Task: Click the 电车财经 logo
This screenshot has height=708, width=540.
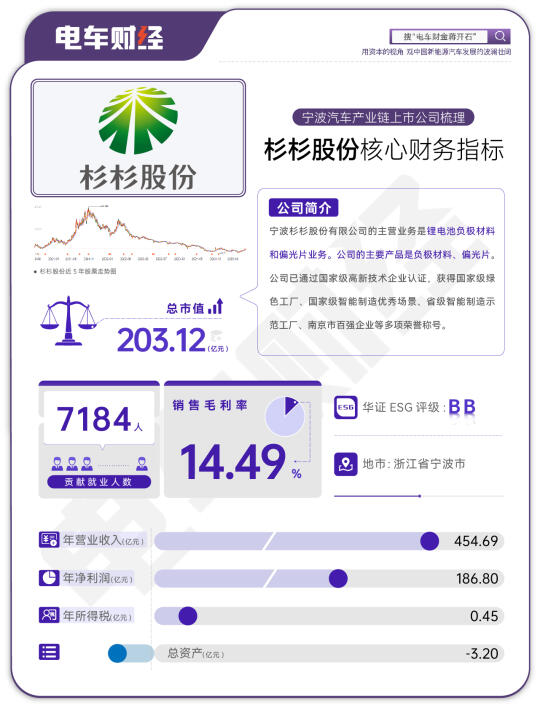Action: (110, 37)
